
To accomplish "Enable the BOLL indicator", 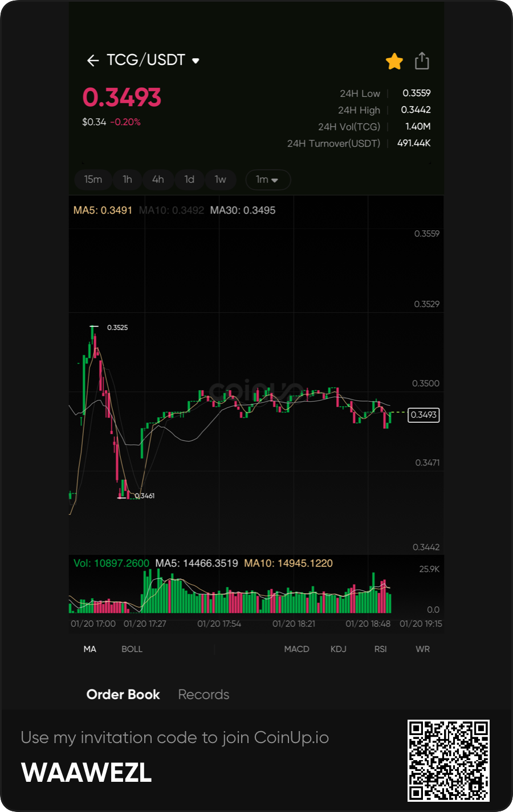I will point(132,649).
